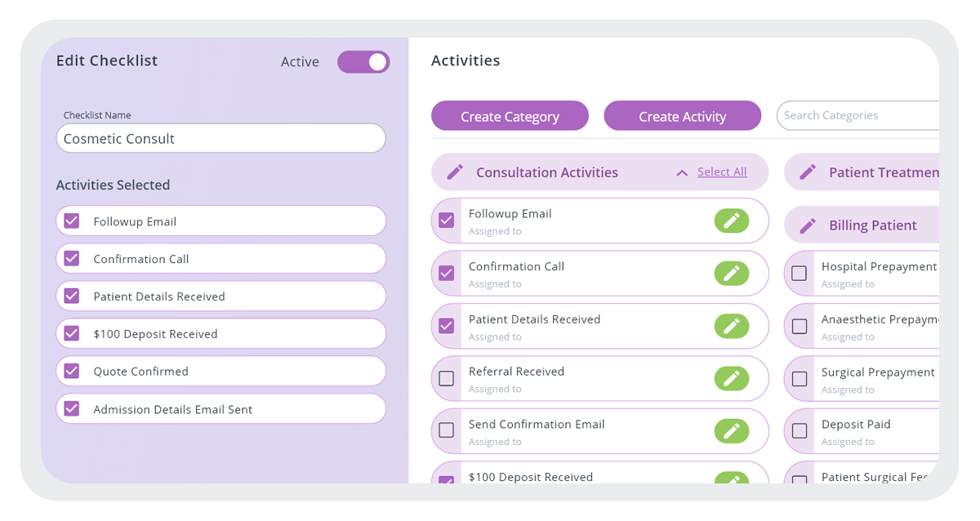Edit the $100 Deposit Received activity
Screen dimensions: 980x521
click(733, 481)
